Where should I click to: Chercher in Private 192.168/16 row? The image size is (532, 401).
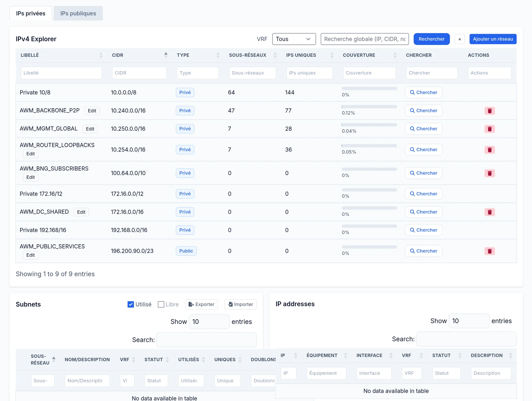point(423,230)
